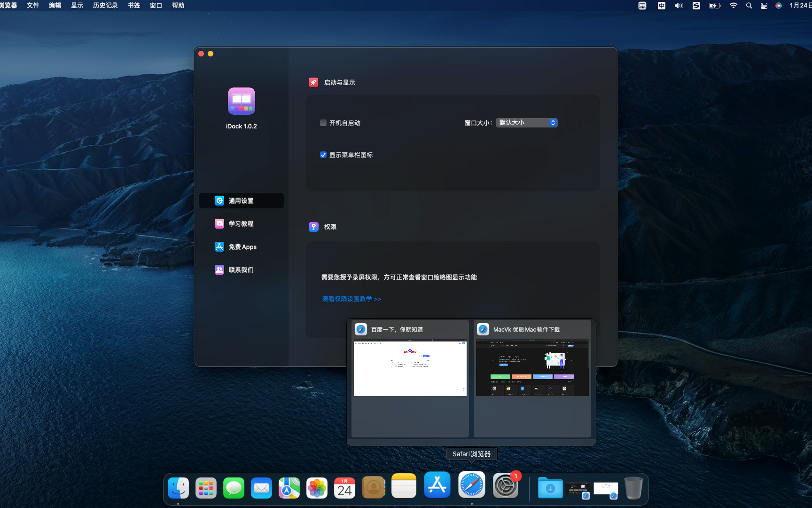Open 窗口大小 默认大小 dropdown
Screen dimensions: 812x508
[526, 123]
